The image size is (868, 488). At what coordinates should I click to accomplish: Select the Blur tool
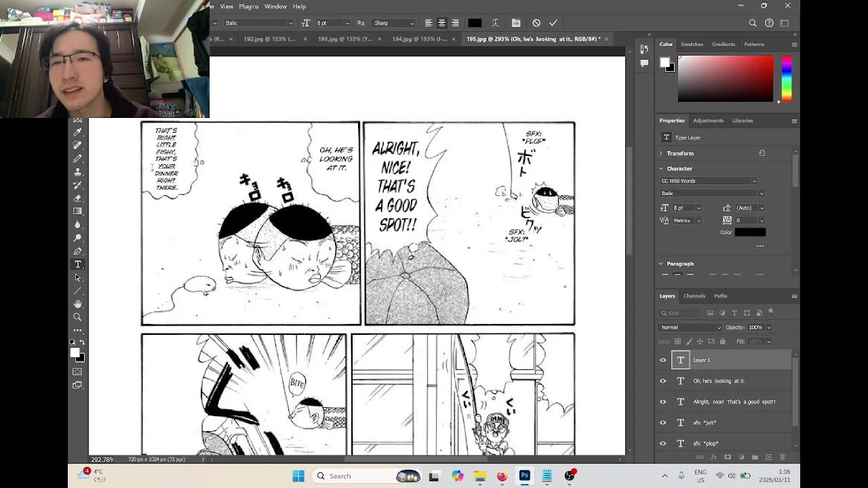pyautogui.click(x=78, y=224)
